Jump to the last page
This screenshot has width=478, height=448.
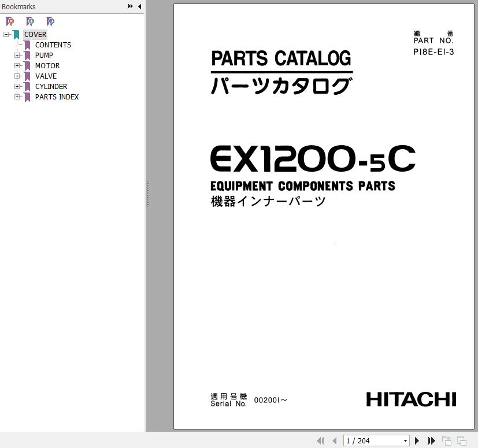(431, 440)
